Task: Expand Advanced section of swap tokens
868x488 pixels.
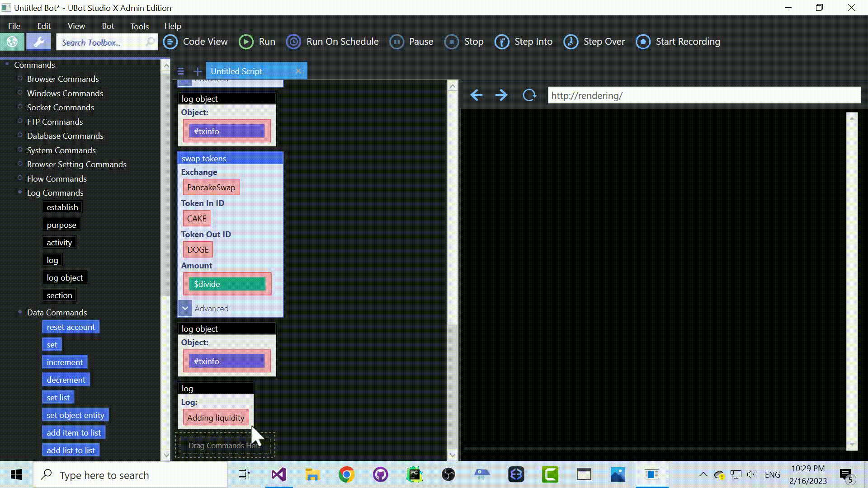Action: [x=185, y=308]
